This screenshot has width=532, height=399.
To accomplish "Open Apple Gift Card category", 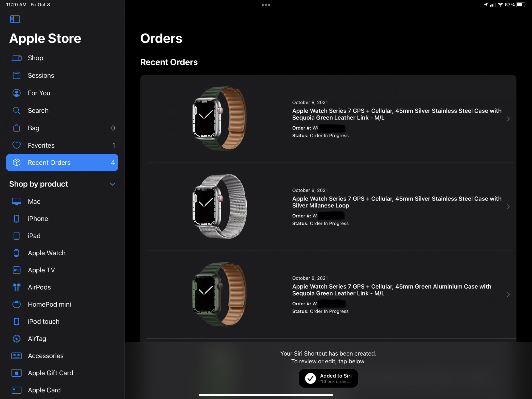I will 50,373.
